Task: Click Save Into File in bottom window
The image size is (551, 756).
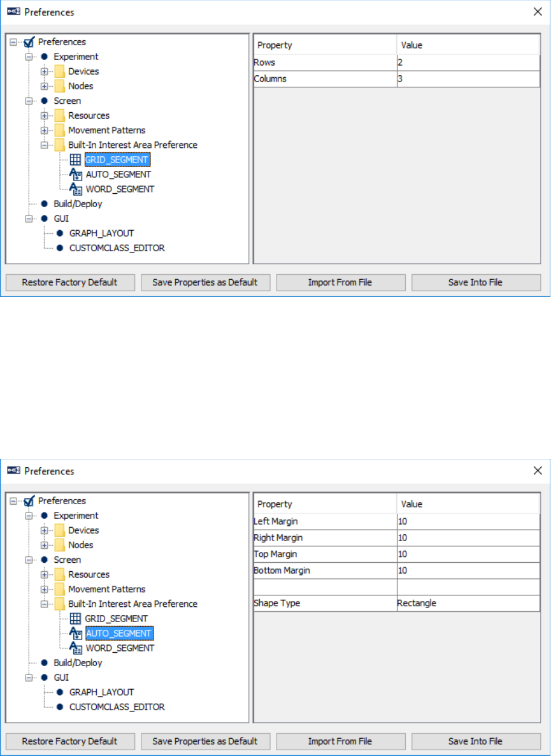Action: (476, 741)
